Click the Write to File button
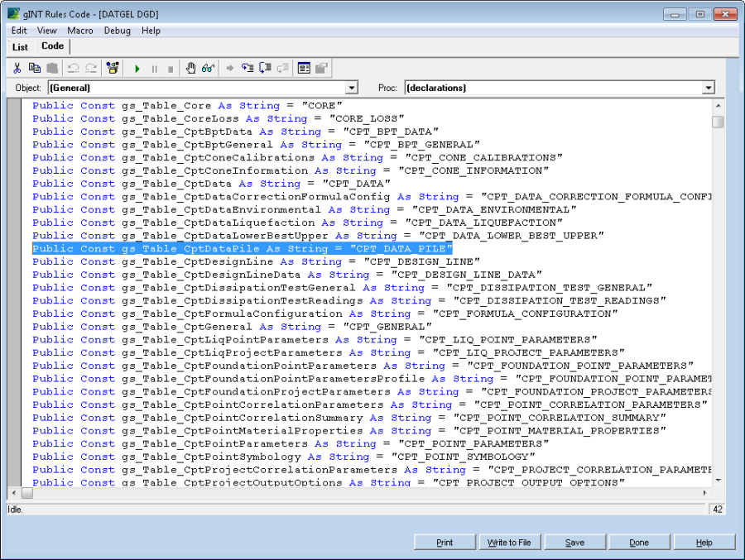The width and height of the screenshot is (745, 560). (509, 543)
